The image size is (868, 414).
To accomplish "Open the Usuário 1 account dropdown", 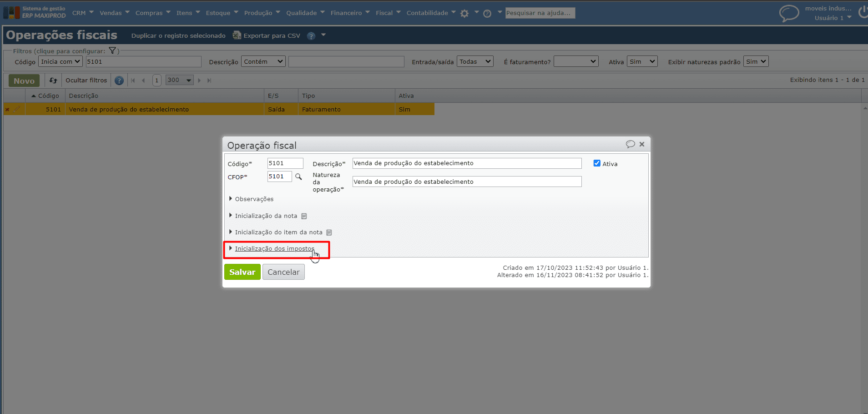I will click(833, 18).
